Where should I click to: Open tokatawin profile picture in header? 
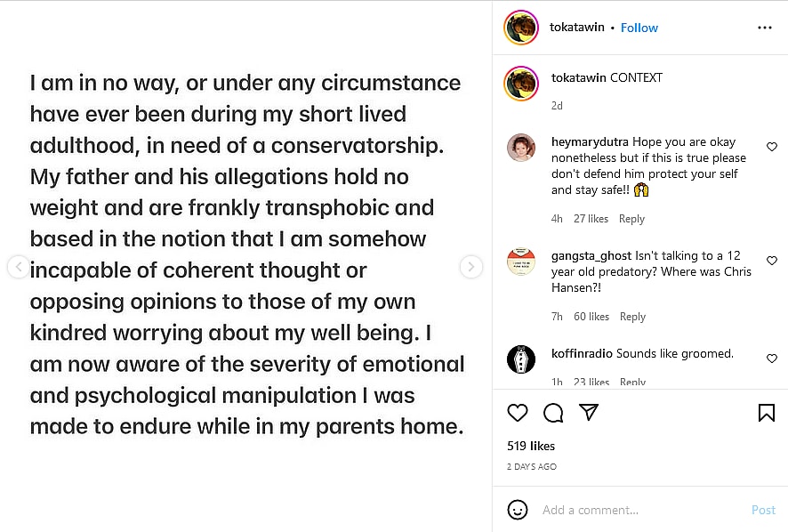point(521,28)
